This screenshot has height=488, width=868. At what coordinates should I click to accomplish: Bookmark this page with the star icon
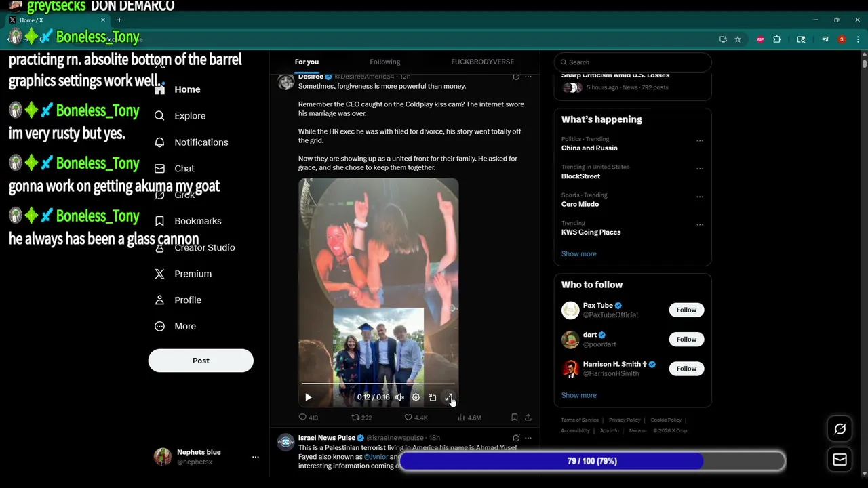[738, 39]
